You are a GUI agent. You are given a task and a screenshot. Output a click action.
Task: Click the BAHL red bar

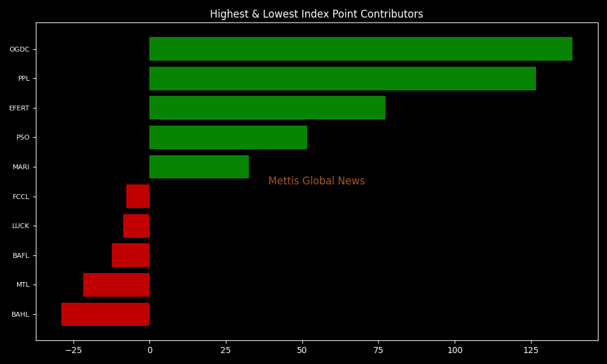pos(105,314)
